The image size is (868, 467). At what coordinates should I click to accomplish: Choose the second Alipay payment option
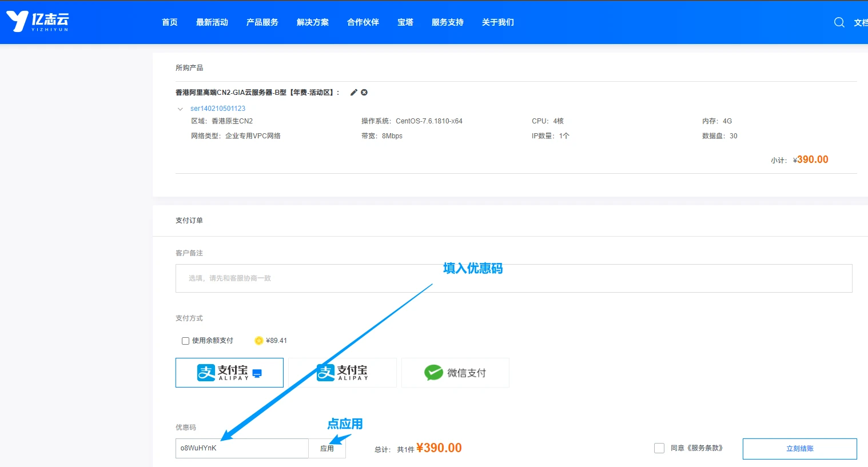(342, 373)
